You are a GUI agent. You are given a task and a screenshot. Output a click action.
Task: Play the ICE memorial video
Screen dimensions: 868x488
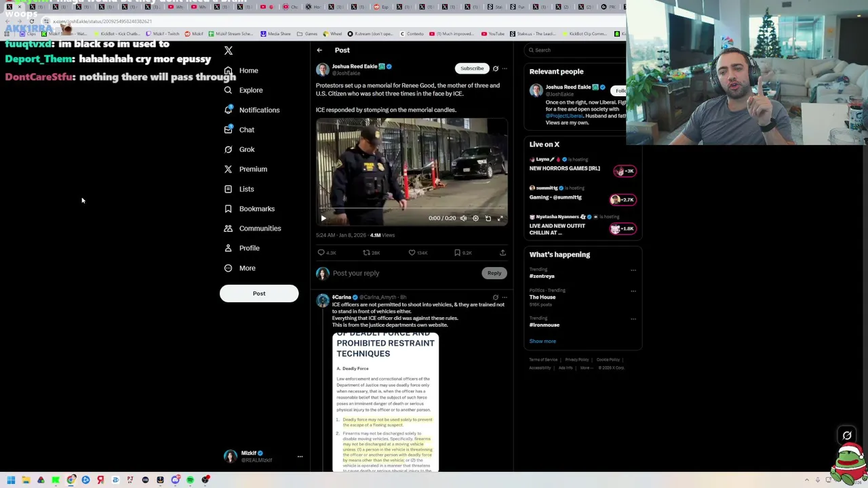click(x=323, y=218)
